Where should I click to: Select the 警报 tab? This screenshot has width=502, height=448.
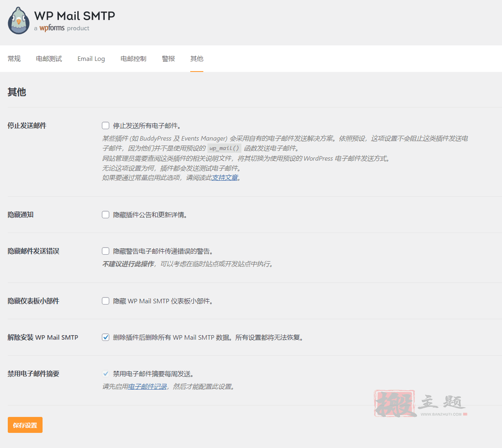click(168, 59)
